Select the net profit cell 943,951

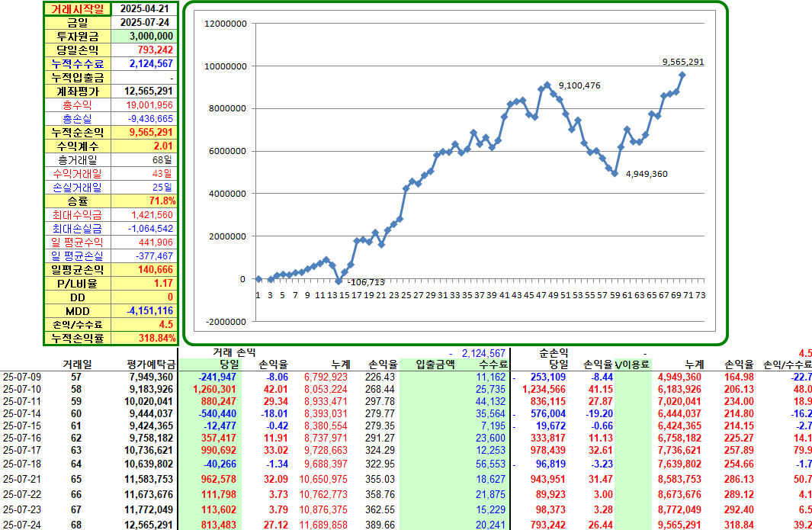click(548, 479)
